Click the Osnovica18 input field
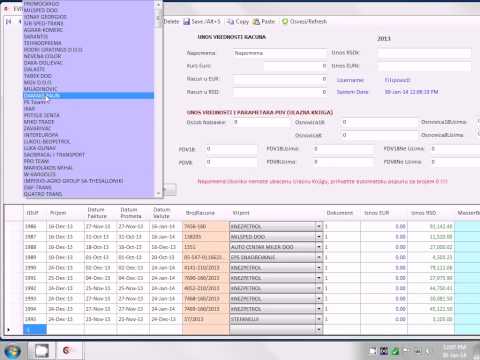480x360 pixels. (x=379, y=122)
